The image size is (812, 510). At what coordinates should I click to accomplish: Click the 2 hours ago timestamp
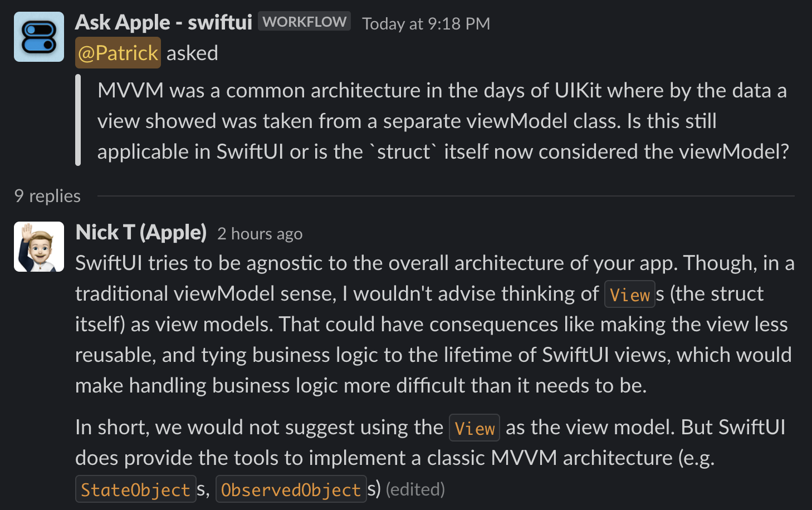point(260,234)
